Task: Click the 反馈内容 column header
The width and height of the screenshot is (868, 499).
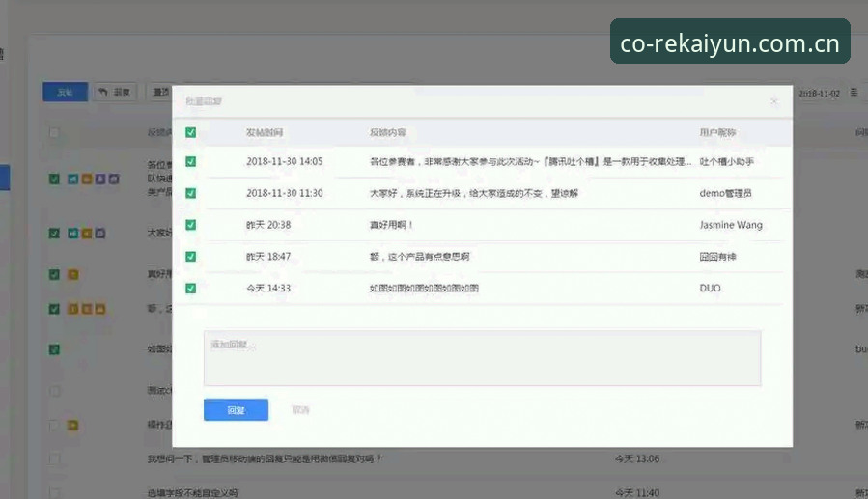Action: pos(388,132)
